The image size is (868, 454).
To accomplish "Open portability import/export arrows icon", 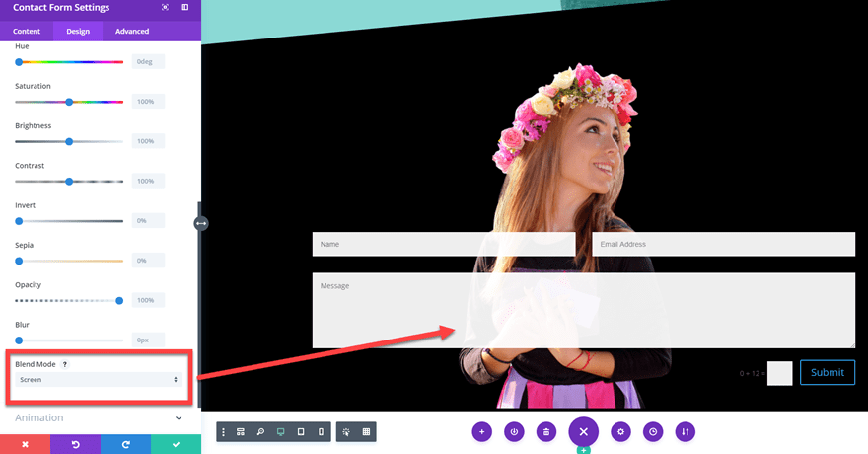I will (685, 432).
